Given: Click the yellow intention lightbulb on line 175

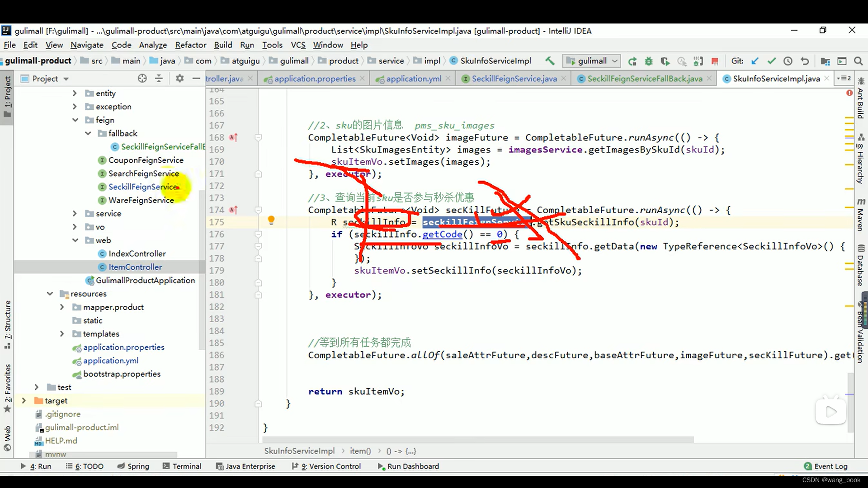Looking at the screenshot, I should [271, 221].
